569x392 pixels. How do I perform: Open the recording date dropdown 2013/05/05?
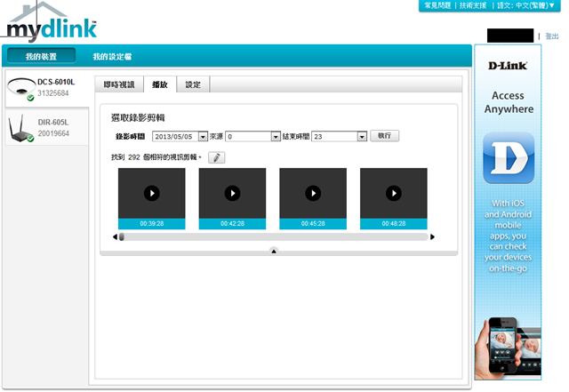180,137
